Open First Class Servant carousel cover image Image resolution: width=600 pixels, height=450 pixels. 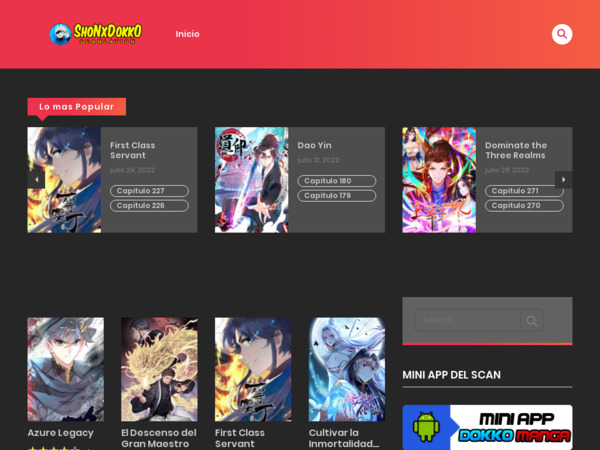[x=64, y=180]
